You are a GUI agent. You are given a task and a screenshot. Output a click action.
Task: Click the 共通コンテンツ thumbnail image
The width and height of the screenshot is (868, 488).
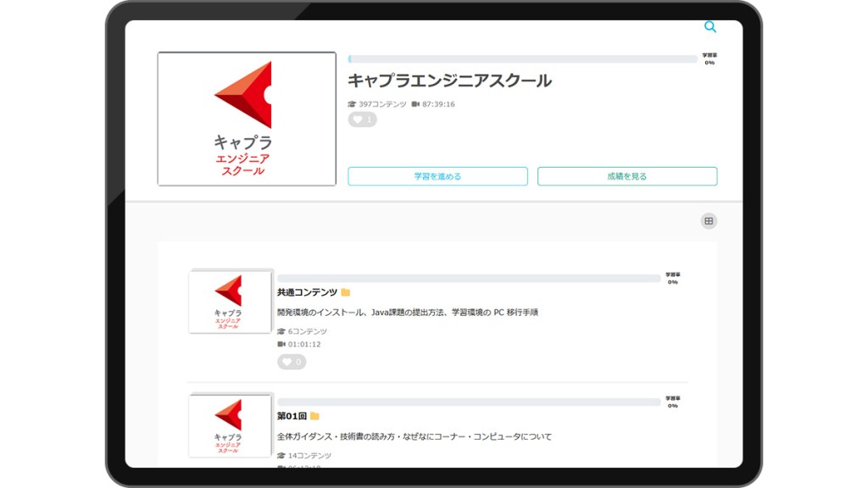[x=229, y=302]
